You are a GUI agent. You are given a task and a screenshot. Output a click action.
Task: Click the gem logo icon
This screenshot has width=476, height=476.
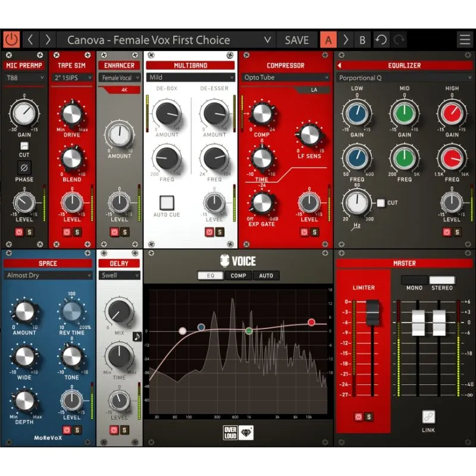click(x=246, y=433)
